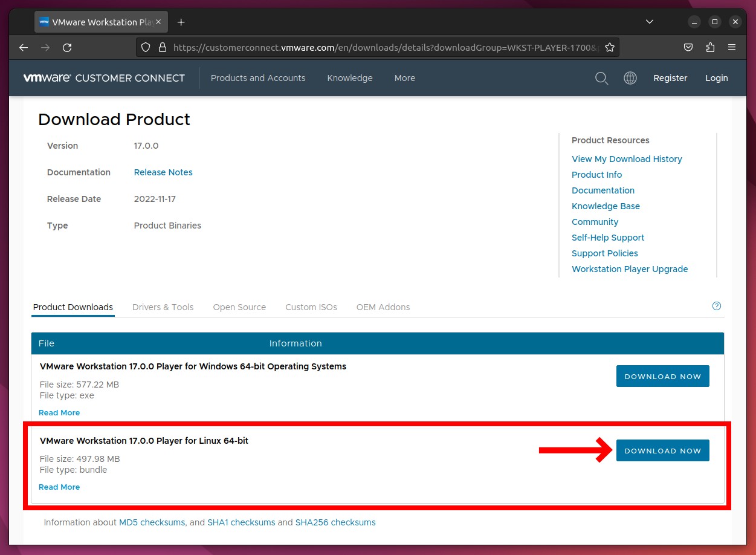Switch to the Drivers & Tools tab
The image size is (756, 555).
pyautogui.click(x=163, y=307)
